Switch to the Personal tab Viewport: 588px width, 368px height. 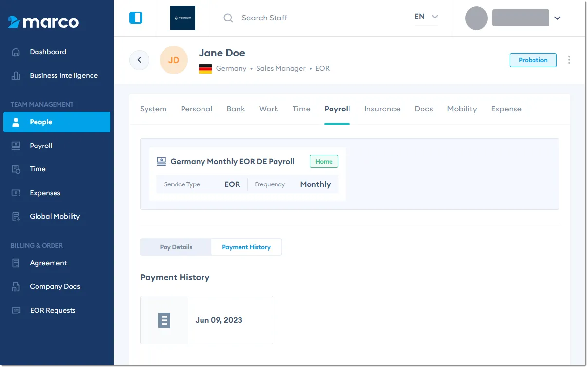pyautogui.click(x=197, y=109)
